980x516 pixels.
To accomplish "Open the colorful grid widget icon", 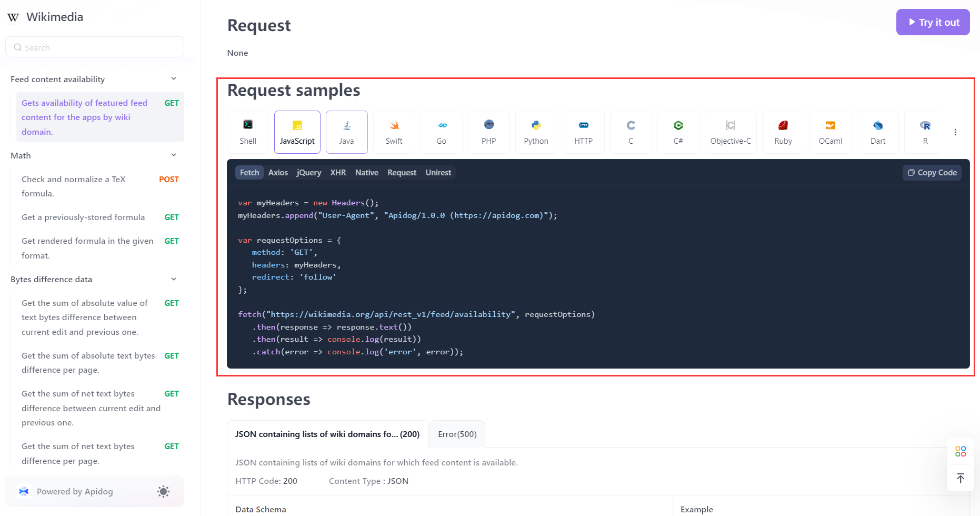I will click(961, 451).
